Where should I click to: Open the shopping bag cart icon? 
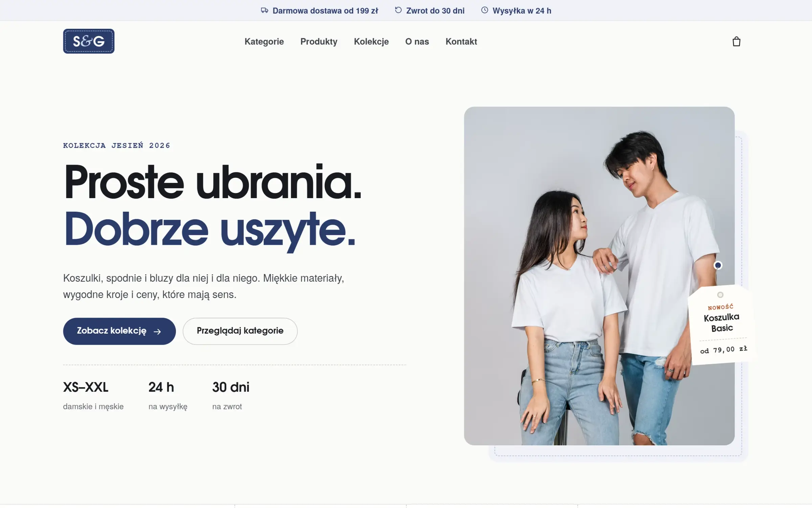click(736, 41)
